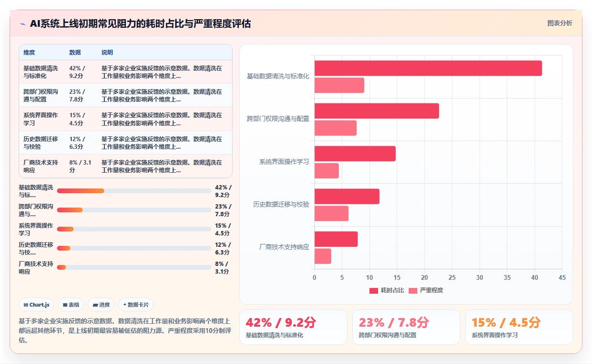Click the 耗时占比 bar for 历史数据迁移与校验
The height and width of the screenshot is (364, 592).
click(347, 196)
